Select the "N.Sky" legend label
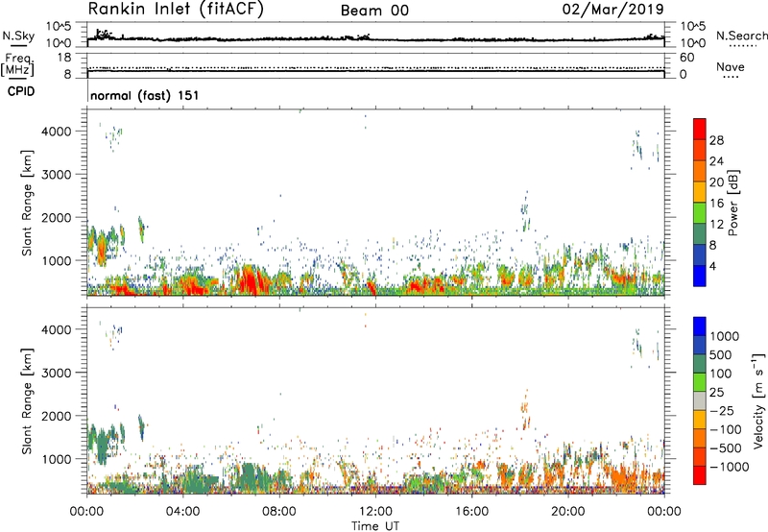768x532 pixels. 18,36
